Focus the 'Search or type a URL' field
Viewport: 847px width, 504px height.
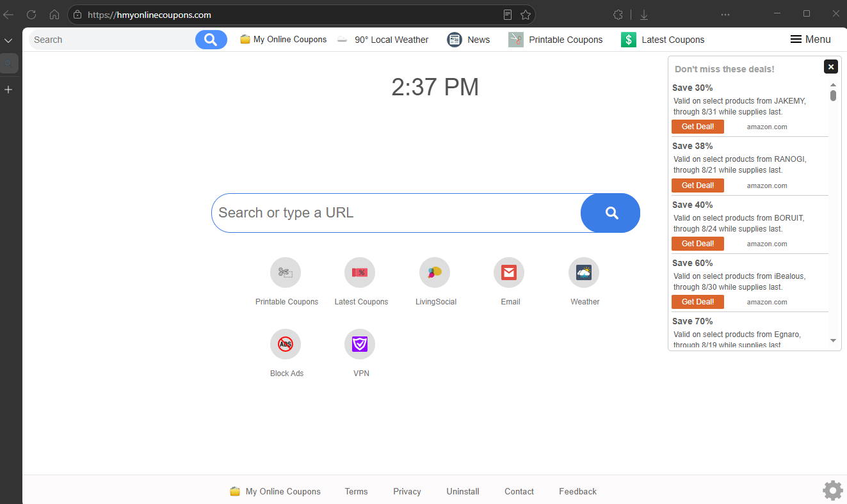click(x=397, y=213)
